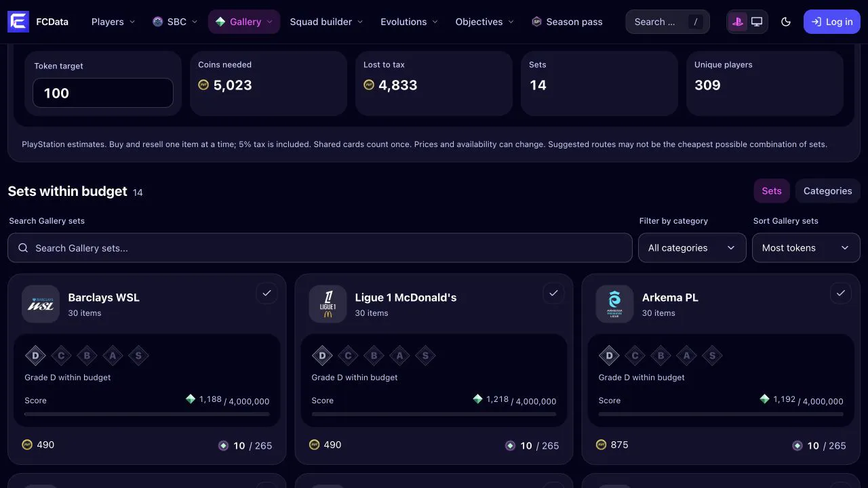
Task: Select grade S badge on Arkema PL
Action: [x=712, y=355]
